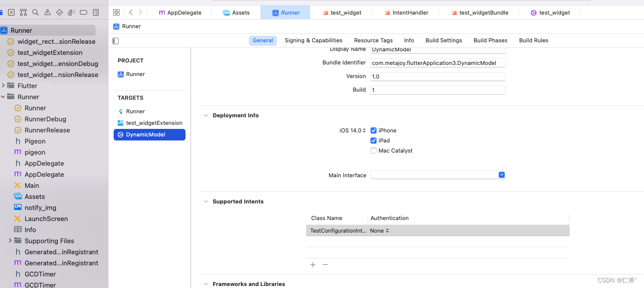
Task: Open the symbol navigator icon
Action: point(23,12)
